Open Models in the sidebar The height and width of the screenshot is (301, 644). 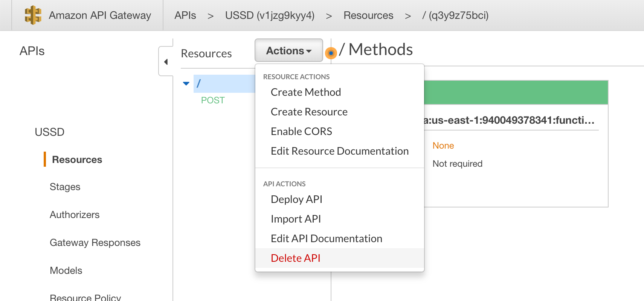point(66,270)
